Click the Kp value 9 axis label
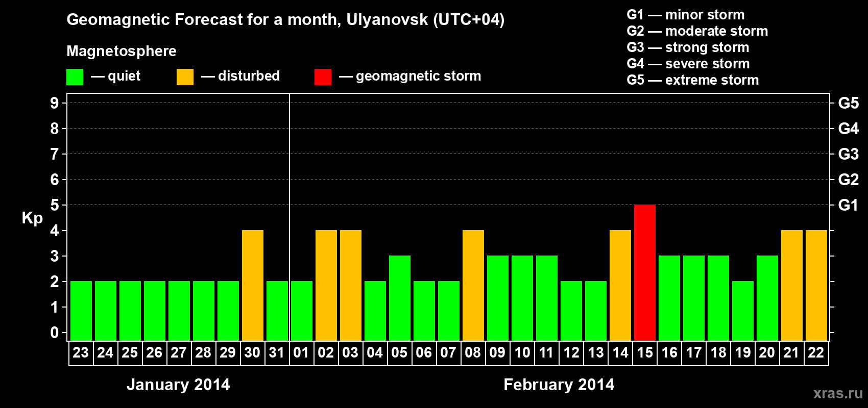This screenshot has width=868, height=408. pos(55,103)
